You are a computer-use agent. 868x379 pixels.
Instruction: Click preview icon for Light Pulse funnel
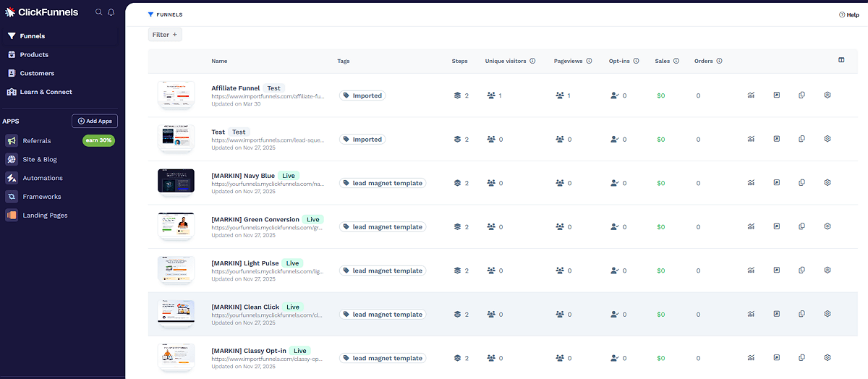point(776,270)
